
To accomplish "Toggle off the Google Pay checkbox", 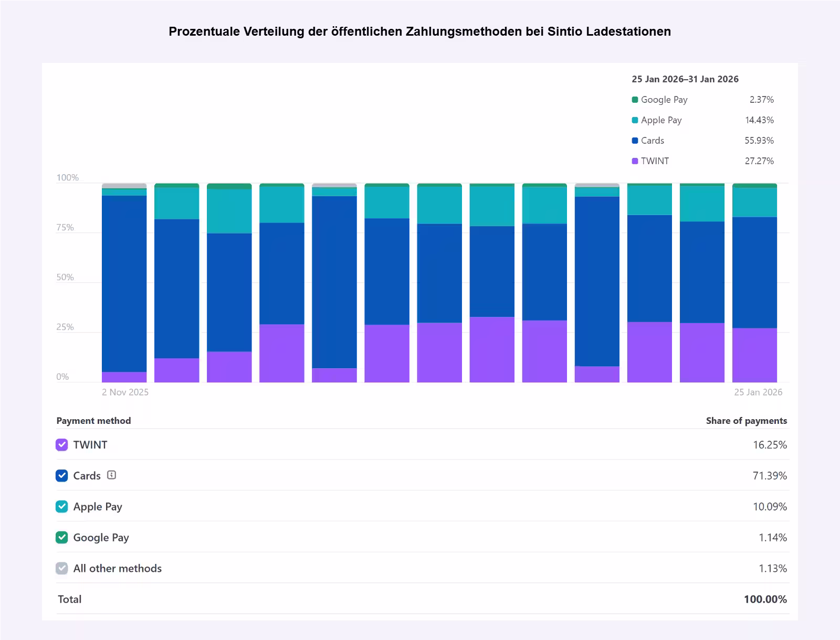I will coord(61,537).
